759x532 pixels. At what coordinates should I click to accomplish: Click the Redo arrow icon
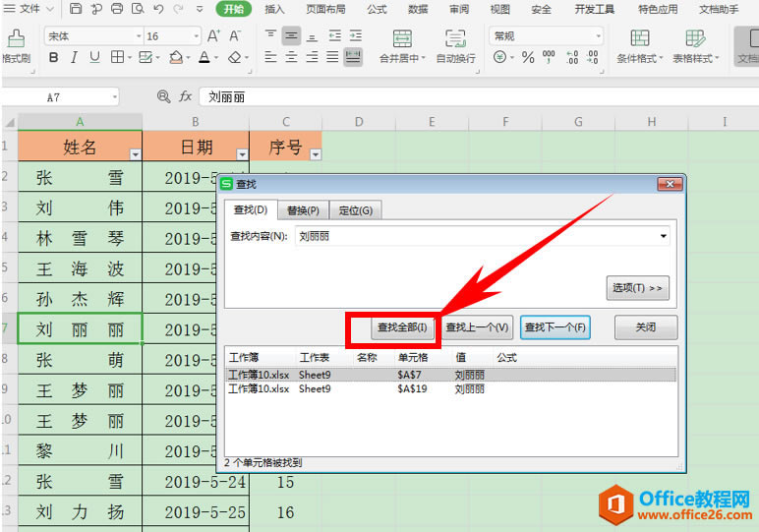[179, 8]
